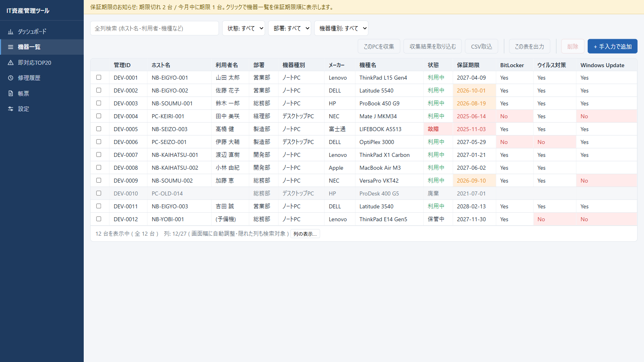Click the warning triangle icon for 即対応TOP20
This screenshot has width=644, height=362.
pyautogui.click(x=11, y=63)
